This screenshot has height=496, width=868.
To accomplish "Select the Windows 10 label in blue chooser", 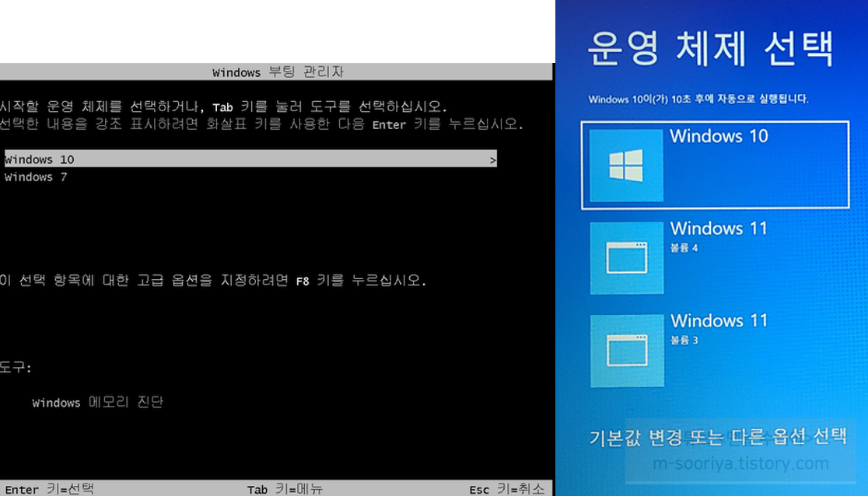I will (x=719, y=136).
